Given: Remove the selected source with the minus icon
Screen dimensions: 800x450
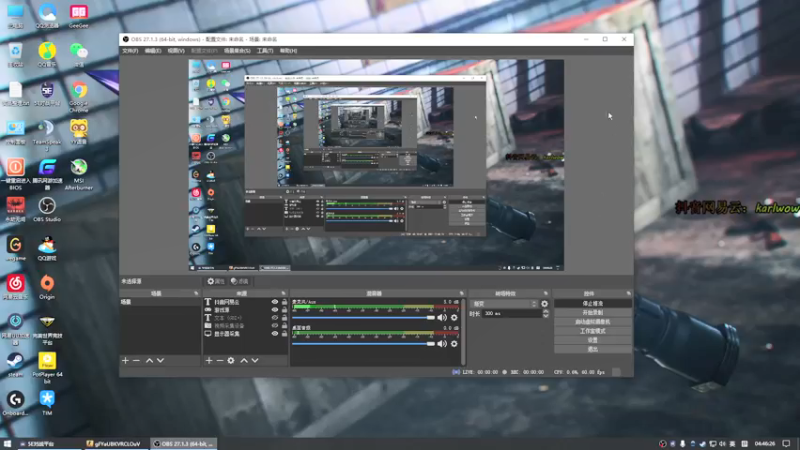Looking at the screenshot, I should click(x=220, y=360).
